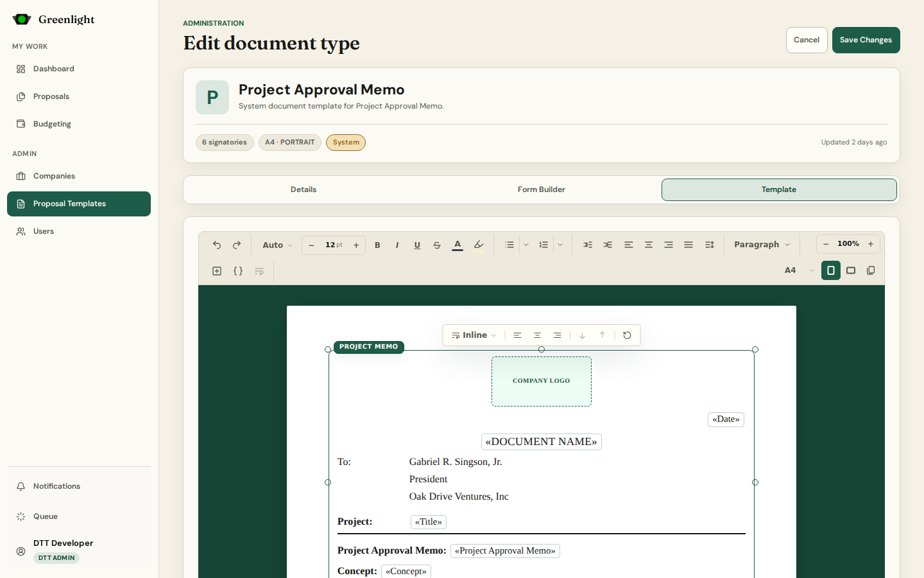Switch to the Details tab

[x=304, y=189]
